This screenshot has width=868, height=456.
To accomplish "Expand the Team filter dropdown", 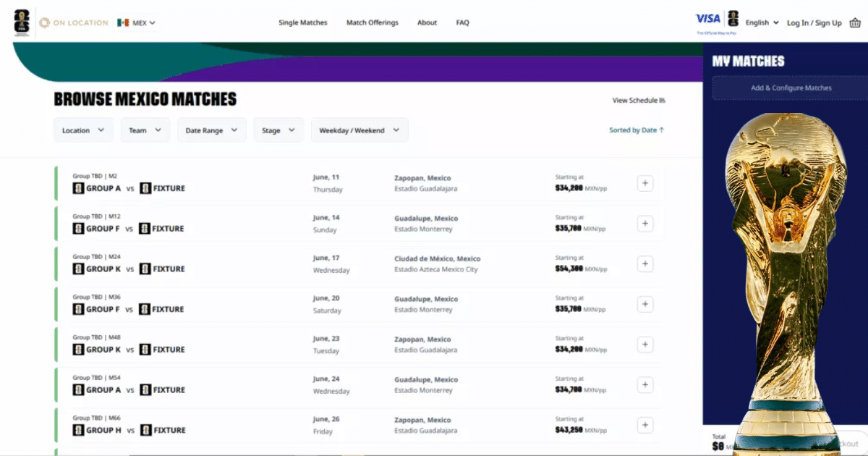I will 145,130.
